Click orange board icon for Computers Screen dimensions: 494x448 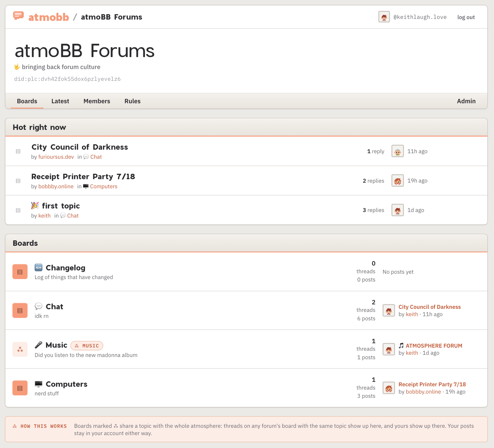(20, 388)
